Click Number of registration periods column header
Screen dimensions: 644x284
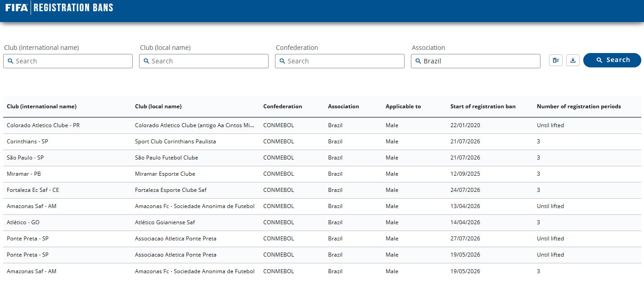tap(579, 106)
